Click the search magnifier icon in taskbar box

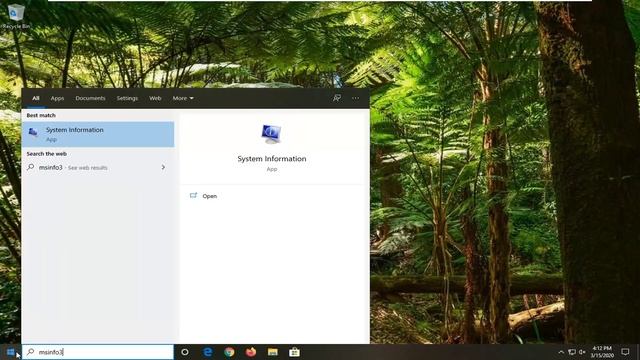click(x=31, y=352)
